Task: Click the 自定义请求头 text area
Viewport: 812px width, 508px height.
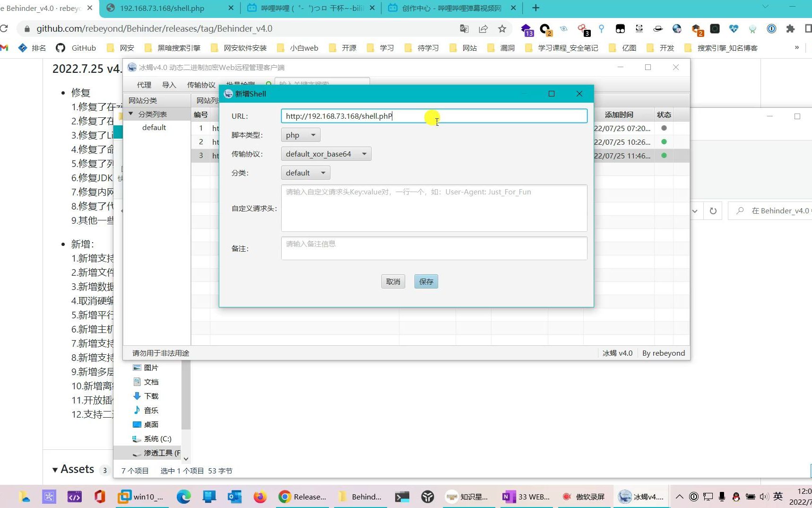Action: point(434,208)
